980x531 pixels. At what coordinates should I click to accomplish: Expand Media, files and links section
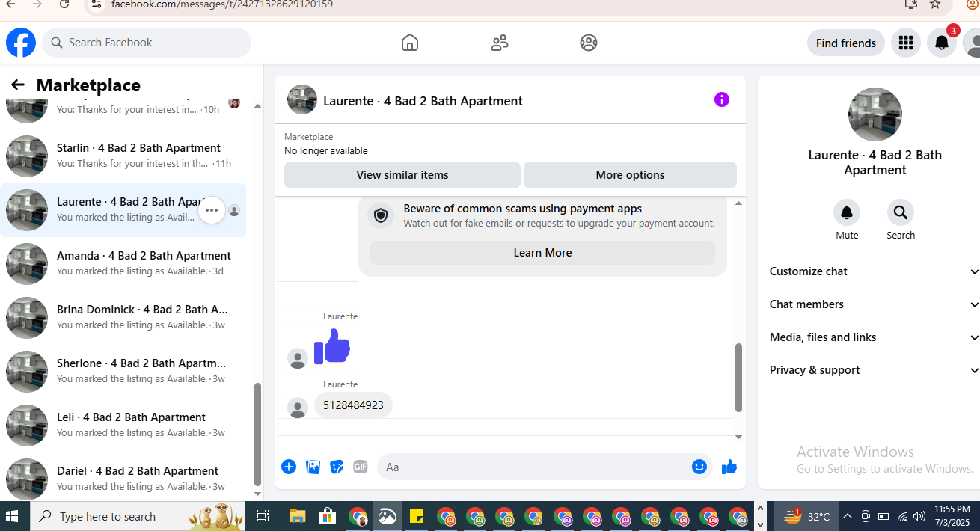coord(873,337)
